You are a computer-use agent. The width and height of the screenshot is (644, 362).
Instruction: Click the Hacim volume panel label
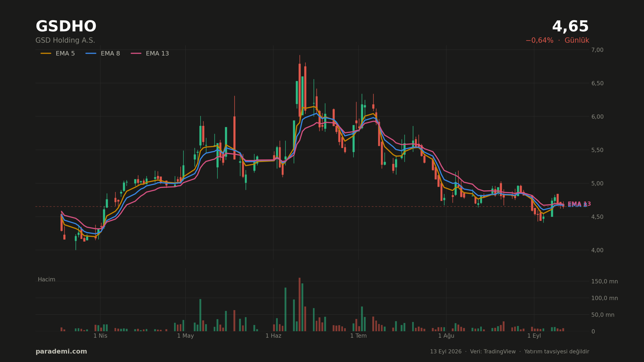[47, 280]
